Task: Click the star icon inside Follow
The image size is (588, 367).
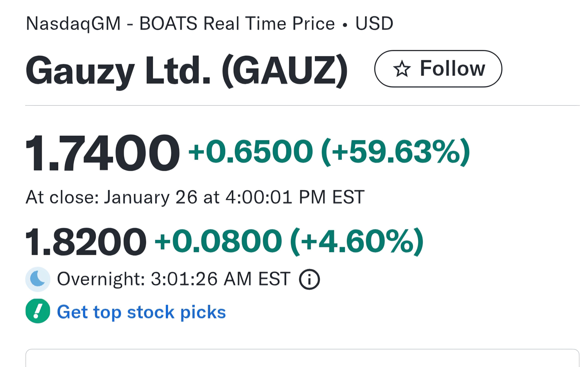Action: [x=402, y=69]
